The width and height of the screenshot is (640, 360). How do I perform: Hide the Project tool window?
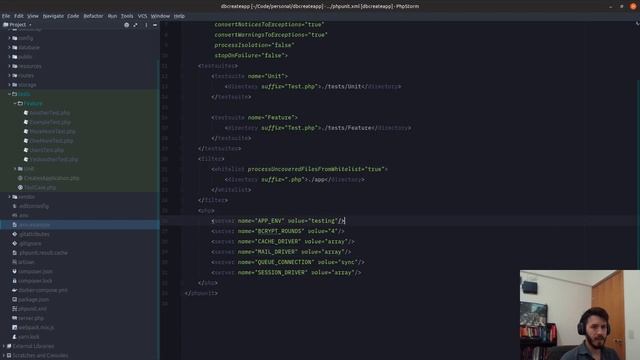pyautogui.click(x=155, y=25)
